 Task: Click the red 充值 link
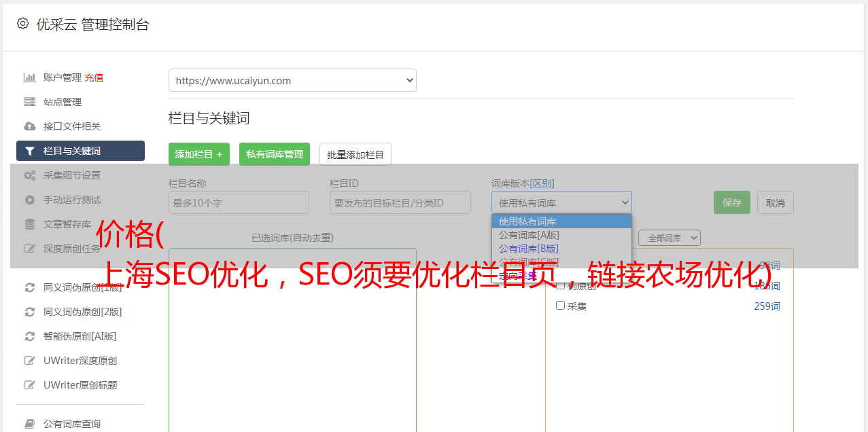[94, 77]
